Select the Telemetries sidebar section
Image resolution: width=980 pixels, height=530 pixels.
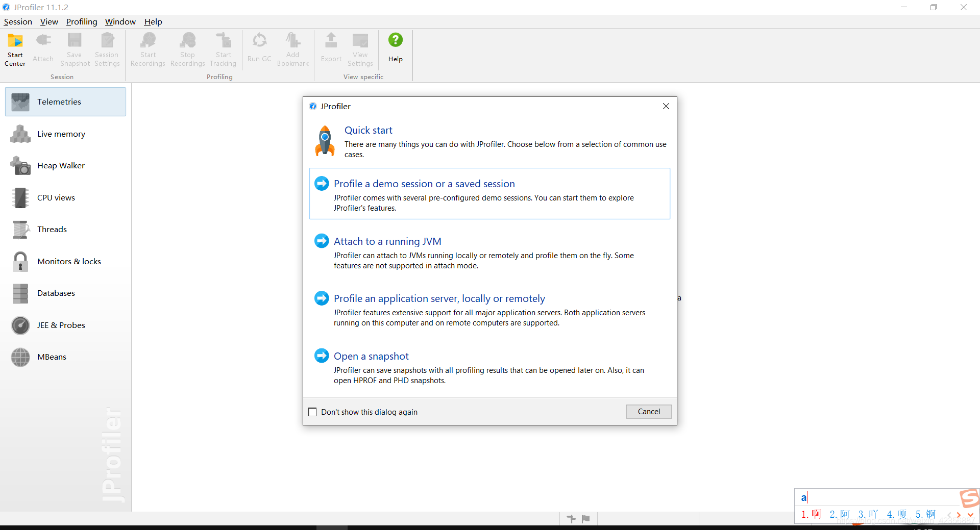tap(65, 102)
